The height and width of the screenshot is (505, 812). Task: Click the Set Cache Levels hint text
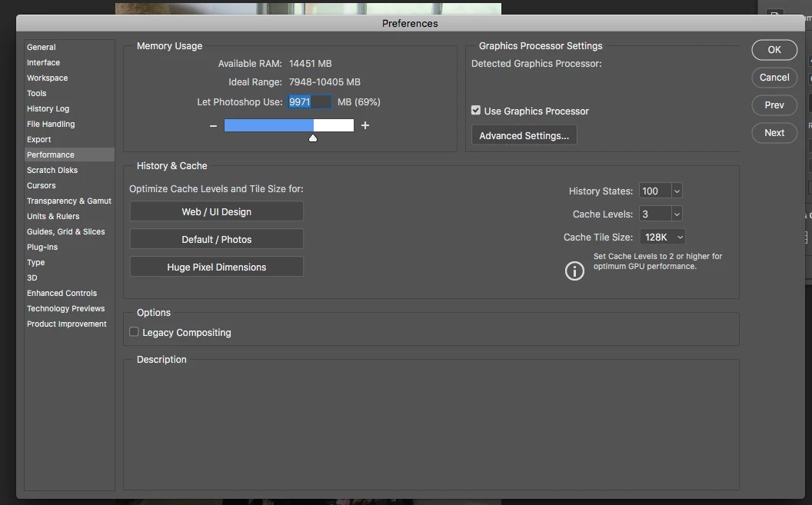pos(657,261)
